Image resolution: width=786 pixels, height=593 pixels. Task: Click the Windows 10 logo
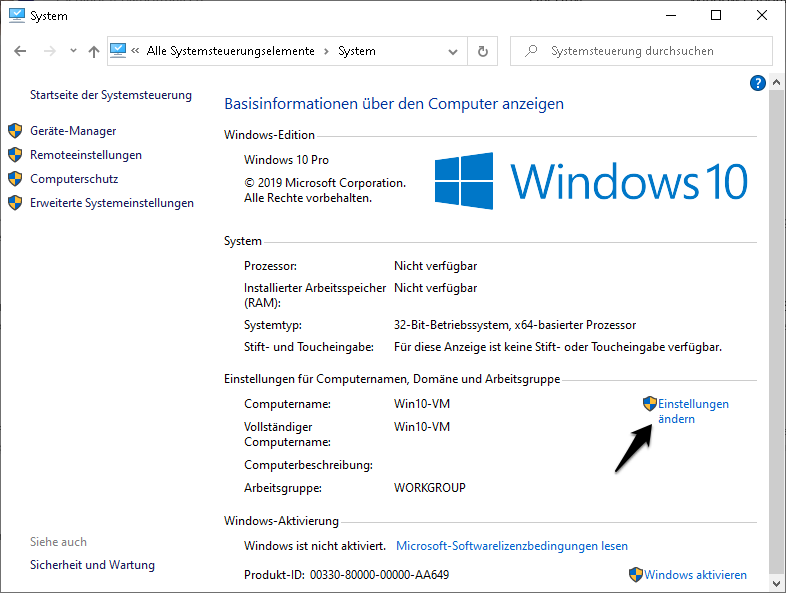coord(591,181)
